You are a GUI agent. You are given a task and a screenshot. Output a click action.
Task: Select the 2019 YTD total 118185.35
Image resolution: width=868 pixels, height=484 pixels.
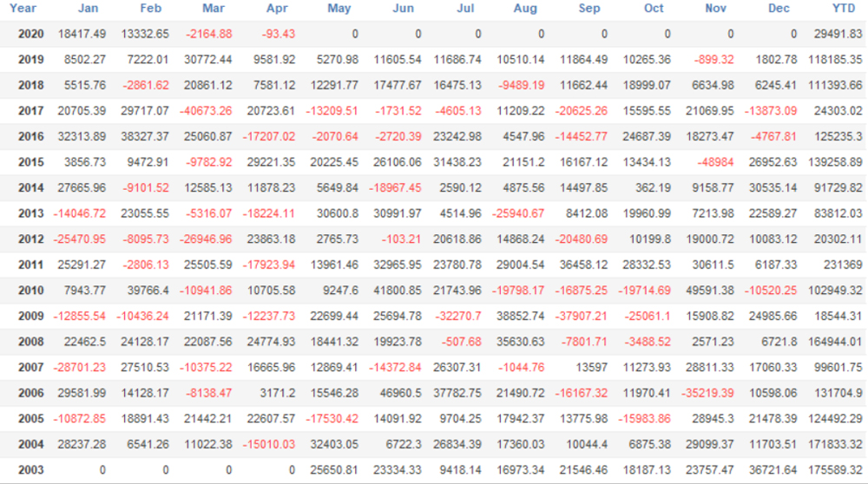[832, 60]
